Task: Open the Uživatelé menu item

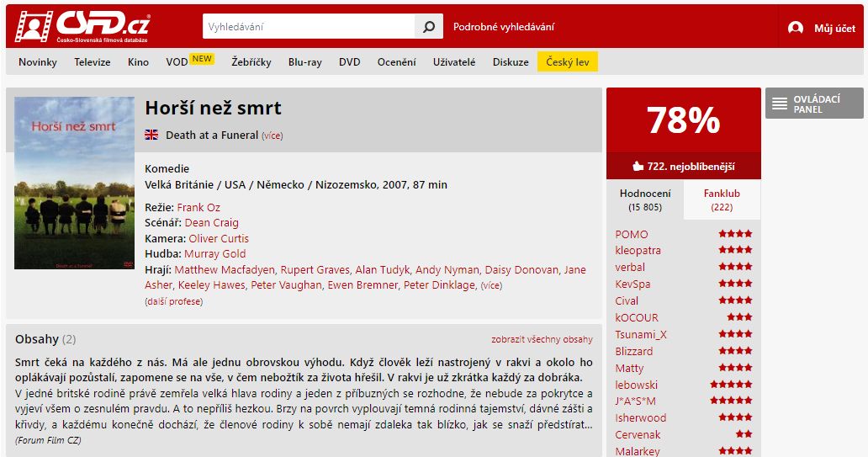Action: tap(454, 62)
